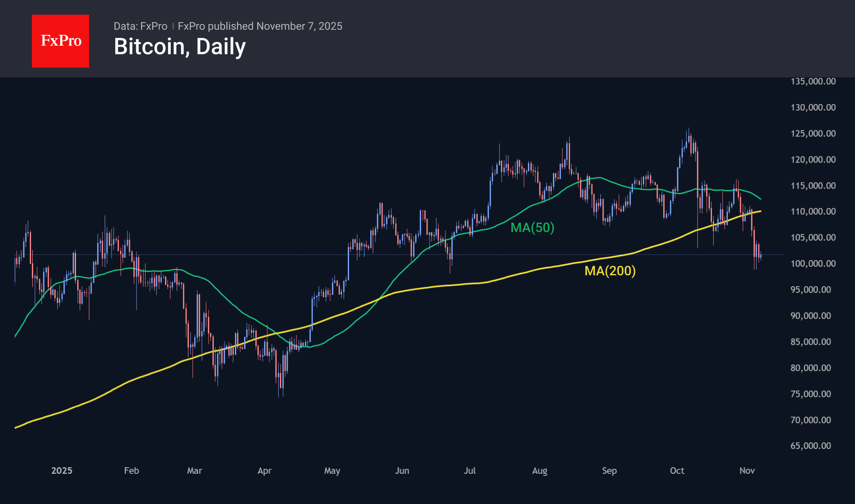Click the 110,000.00 price axis label

(813, 212)
